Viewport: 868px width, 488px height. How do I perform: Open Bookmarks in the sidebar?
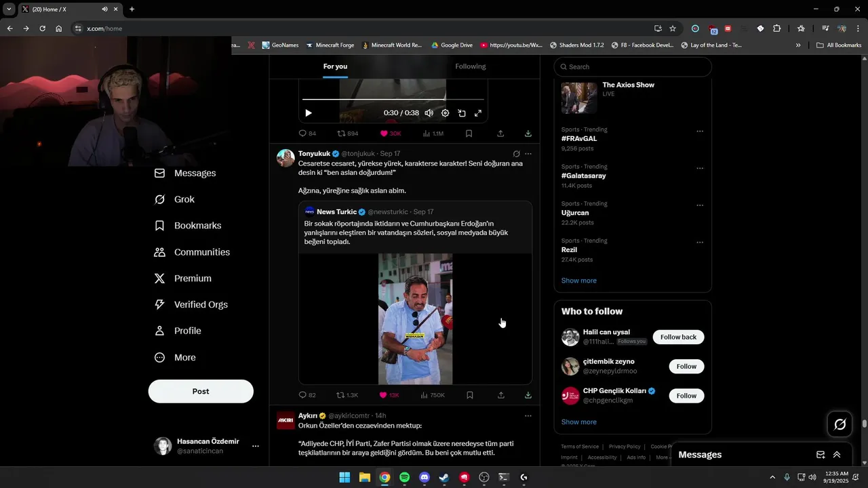[x=188, y=226]
